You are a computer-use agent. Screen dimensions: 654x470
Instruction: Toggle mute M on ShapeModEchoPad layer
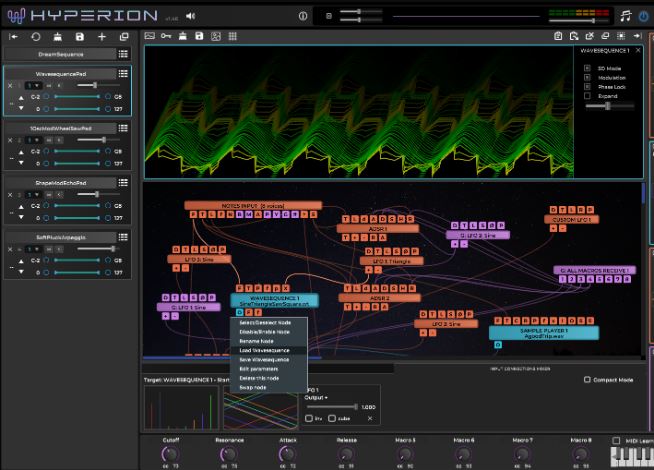point(49,195)
